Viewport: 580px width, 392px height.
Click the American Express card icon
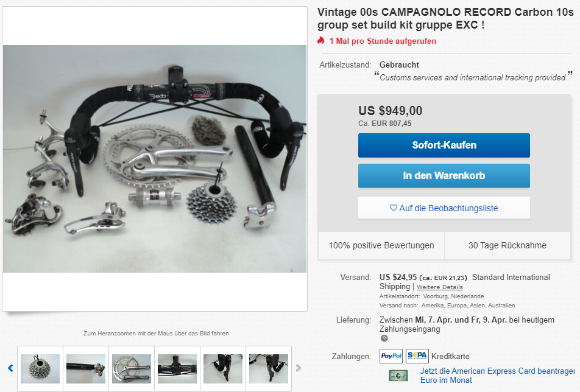[x=398, y=376]
